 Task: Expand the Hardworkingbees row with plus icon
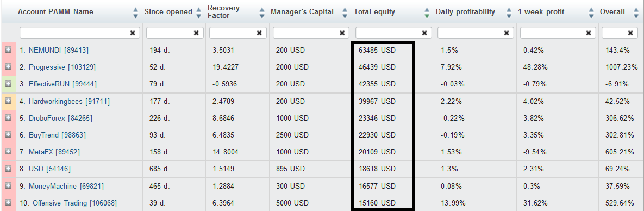click(x=8, y=101)
